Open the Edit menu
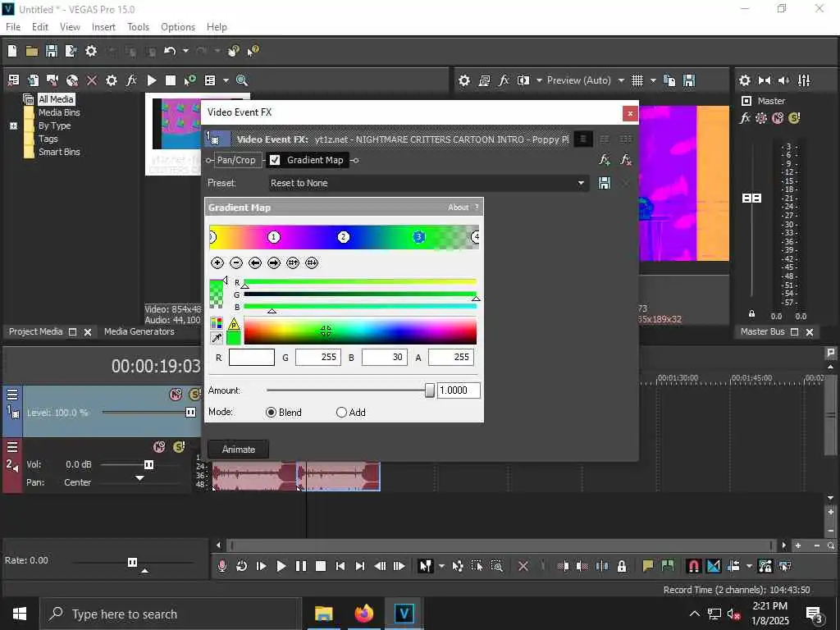The width and height of the screenshot is (840, 630). point(40,27)
